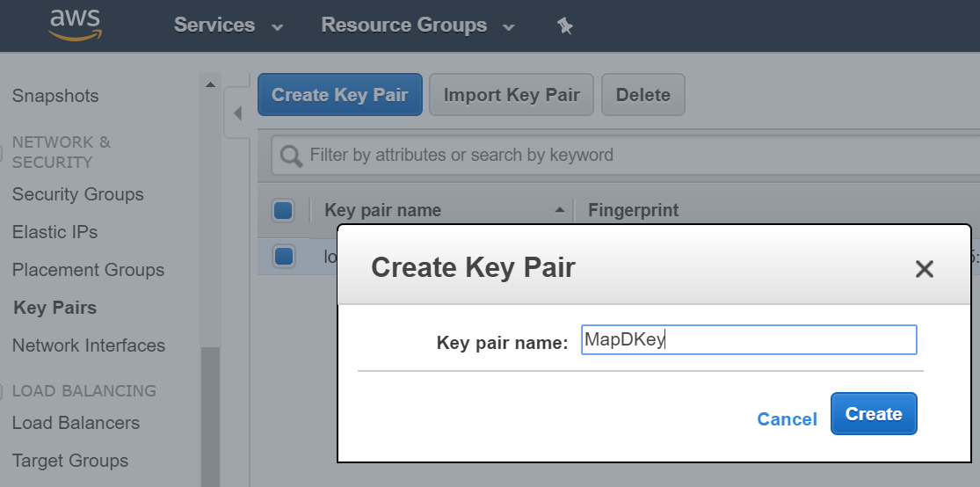Collapse the sidebar with left arrow handle
The image size is (980, 487).
point(237,113)
